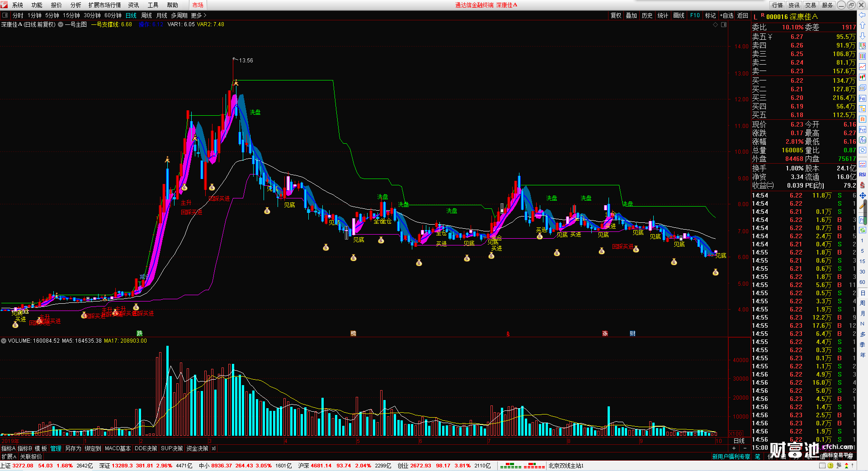Viewport: 868px width, 471px height.
Task: Click the 涨 info marker below chart
Action: click(x=605, y=334)
